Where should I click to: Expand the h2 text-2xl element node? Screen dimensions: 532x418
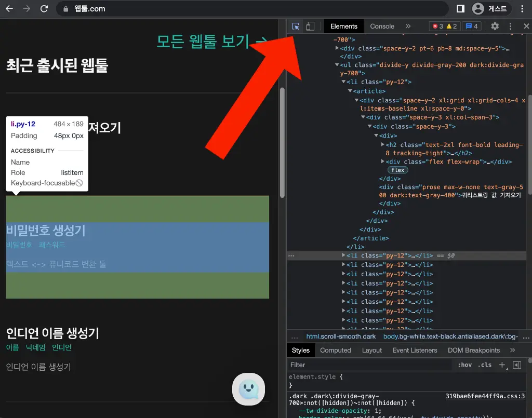(x=383, y=145)
